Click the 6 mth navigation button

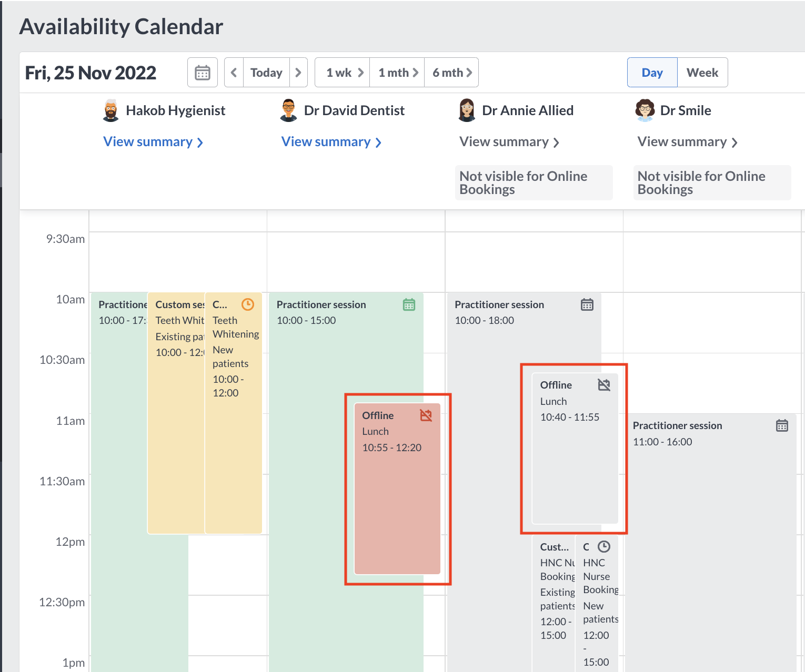point(450,72)
